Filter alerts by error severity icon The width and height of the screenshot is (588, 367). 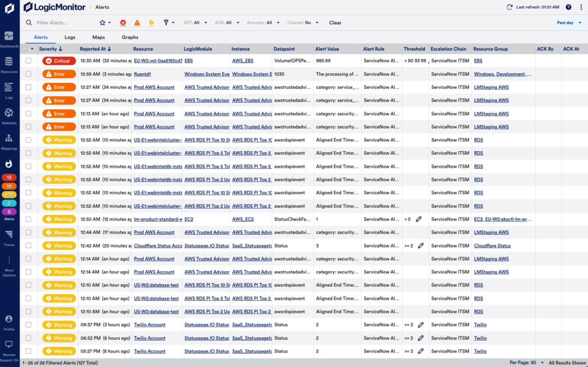(x=137, y=23)
